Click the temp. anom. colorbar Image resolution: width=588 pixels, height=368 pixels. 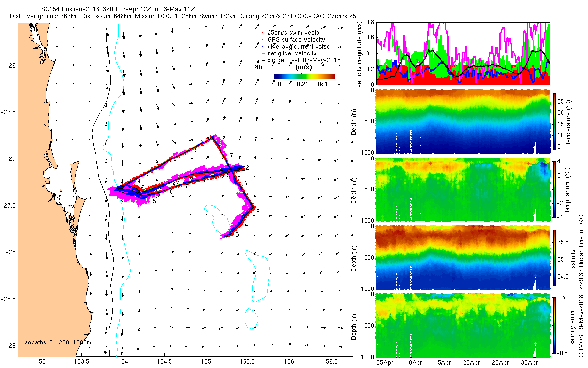(x=554, y=189)
